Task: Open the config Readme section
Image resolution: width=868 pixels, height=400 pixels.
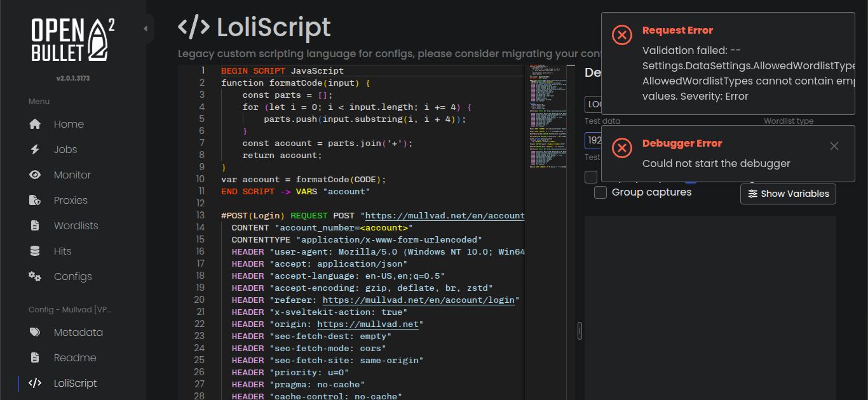Action: (x=75, y=357)
